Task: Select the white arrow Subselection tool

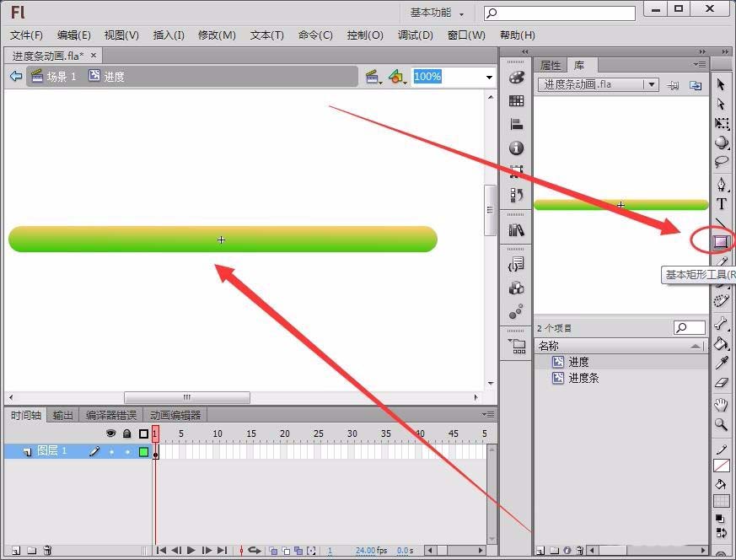Action: (x=721, y=104)
